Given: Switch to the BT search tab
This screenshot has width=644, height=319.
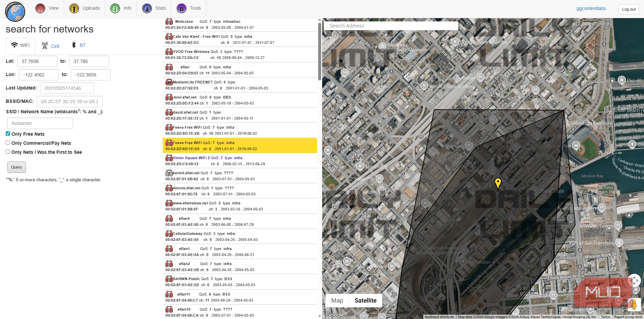Looking at the screenshot, I should (x=79, y=46).
